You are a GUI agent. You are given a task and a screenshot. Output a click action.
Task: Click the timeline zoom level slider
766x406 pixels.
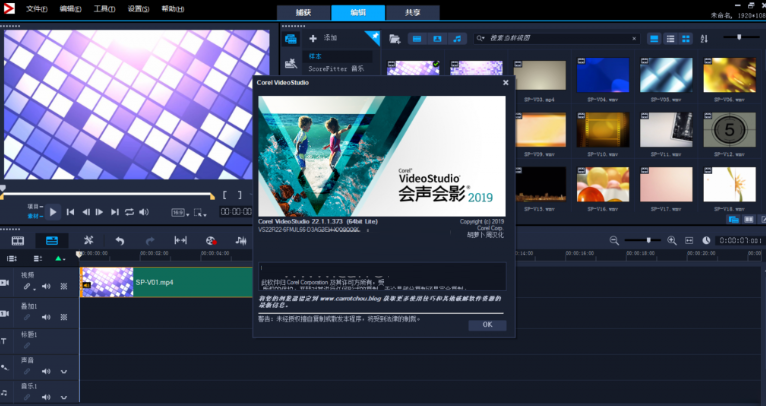tap(642, 240)
